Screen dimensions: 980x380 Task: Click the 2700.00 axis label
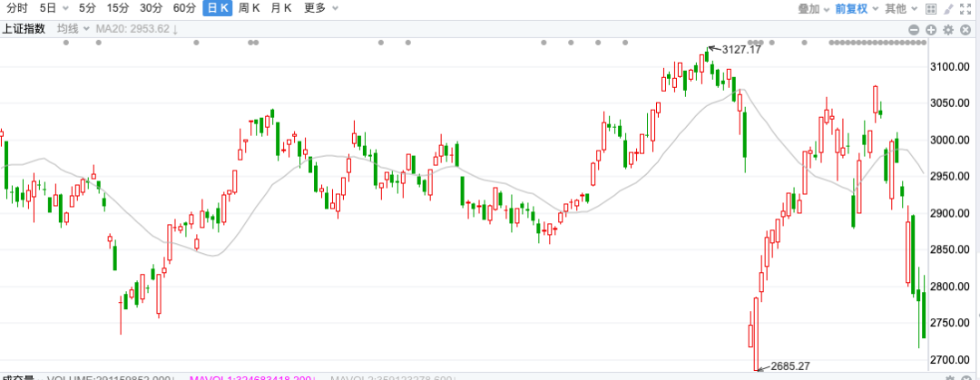pyautogui.click(x=951, y=359)
